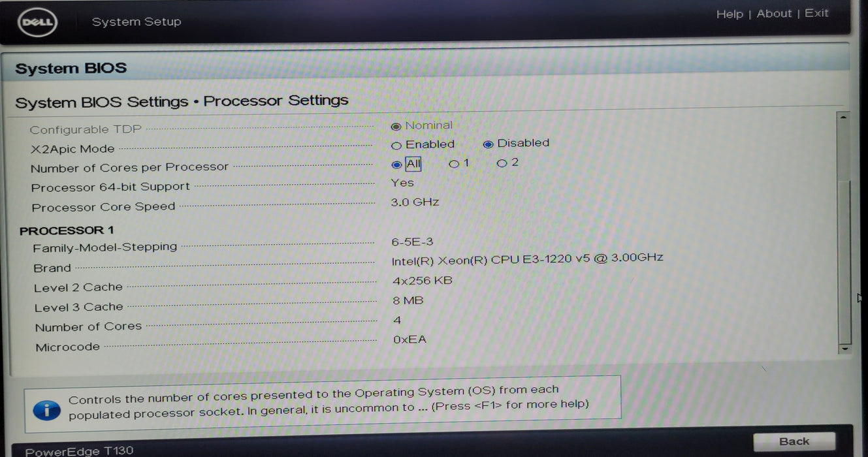The width and height of the screenshot is (868, 457).
Task: Select the Level 2 Cache label
Action: pos(78,288)
